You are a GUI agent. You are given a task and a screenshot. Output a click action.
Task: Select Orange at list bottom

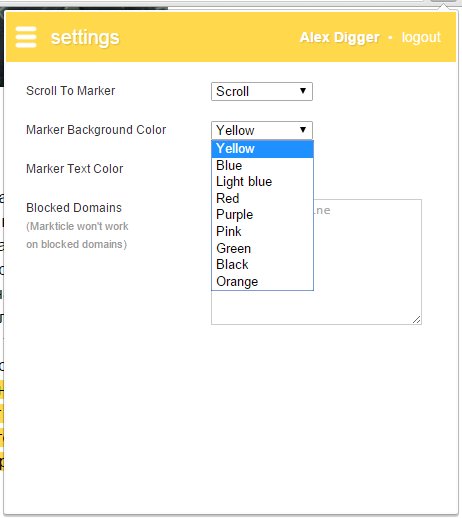262,282
